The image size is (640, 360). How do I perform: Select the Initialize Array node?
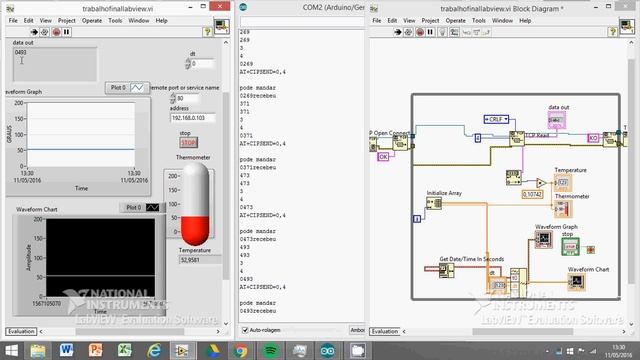coord(434,203)
